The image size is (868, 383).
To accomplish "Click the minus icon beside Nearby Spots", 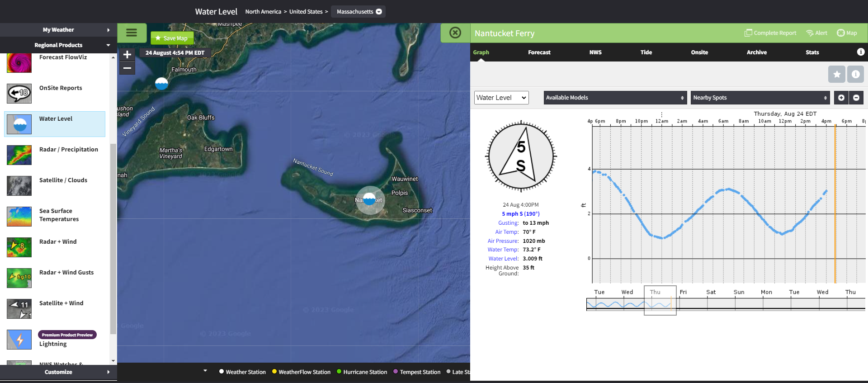I will point(856,98).
